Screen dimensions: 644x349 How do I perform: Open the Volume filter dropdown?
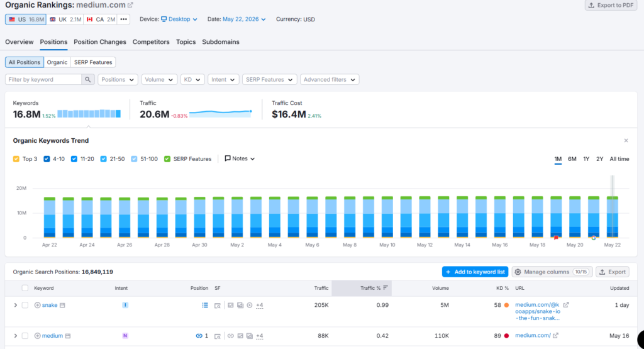point(159,80)
